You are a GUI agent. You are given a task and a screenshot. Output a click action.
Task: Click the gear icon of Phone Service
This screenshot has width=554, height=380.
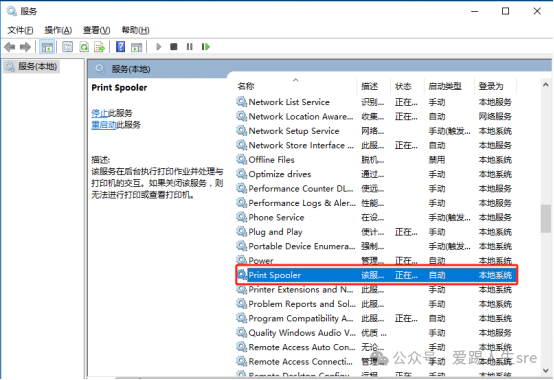click(x=241, y=217)
